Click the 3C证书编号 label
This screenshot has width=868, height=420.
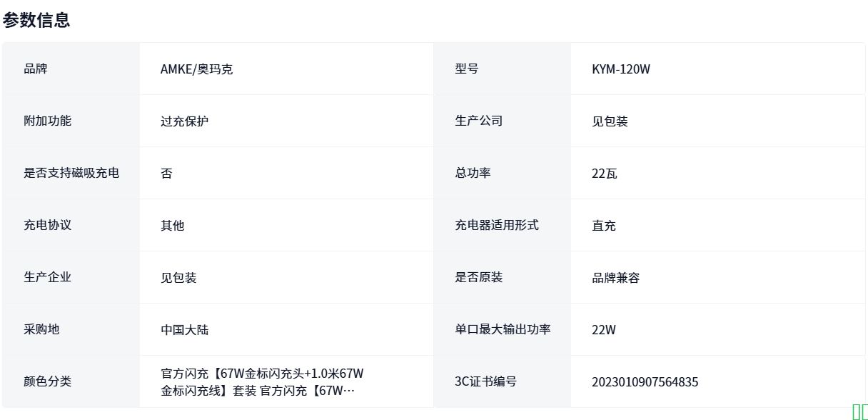pyautogui.click(x=485, y=381)
